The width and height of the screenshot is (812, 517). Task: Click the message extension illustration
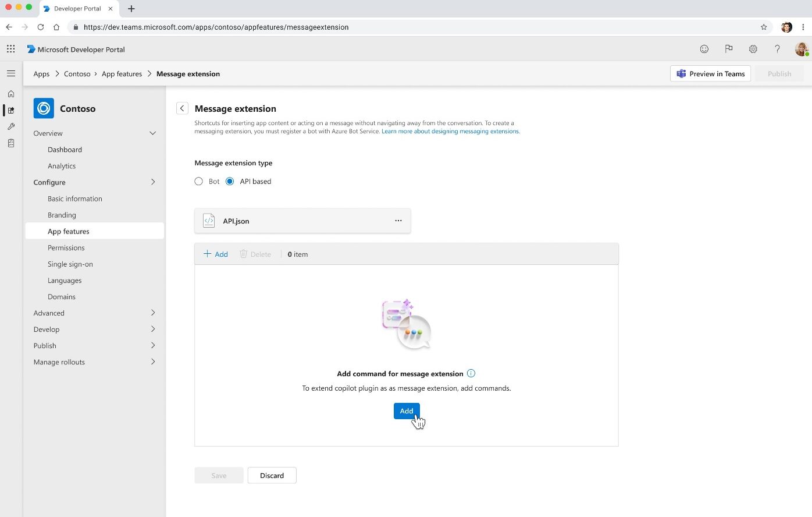pyautogui.click(x=407, y=324)
